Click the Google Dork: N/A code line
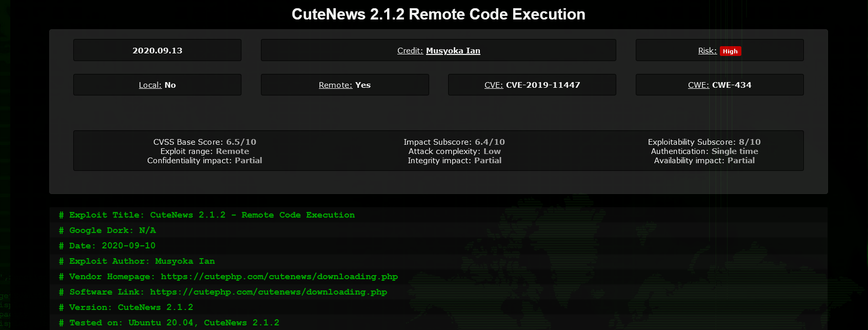 [107, 230]
